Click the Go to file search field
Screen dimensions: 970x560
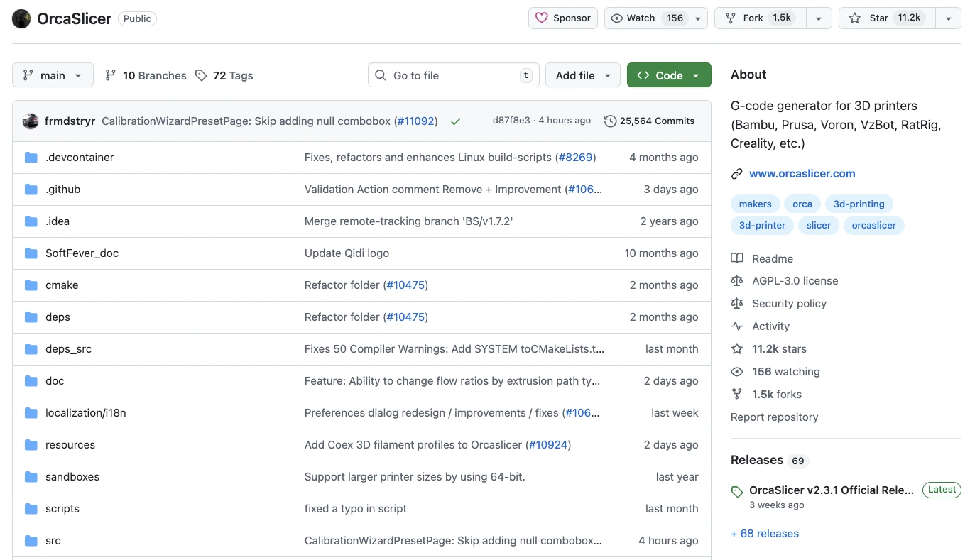[x=452, y=75]
